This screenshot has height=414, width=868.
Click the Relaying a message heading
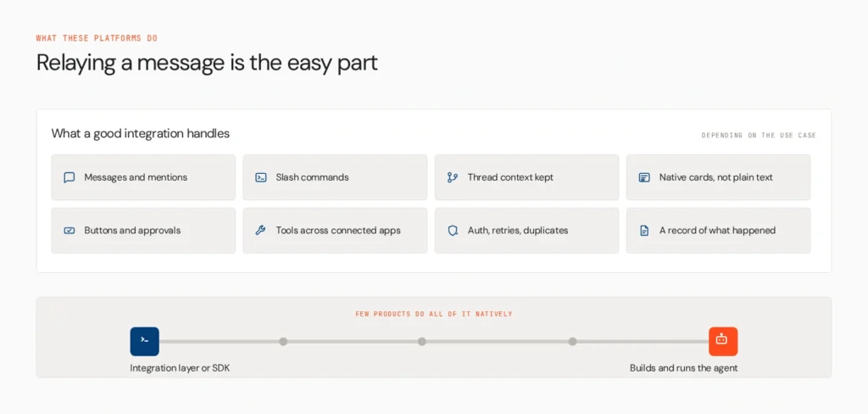(207, 63)
